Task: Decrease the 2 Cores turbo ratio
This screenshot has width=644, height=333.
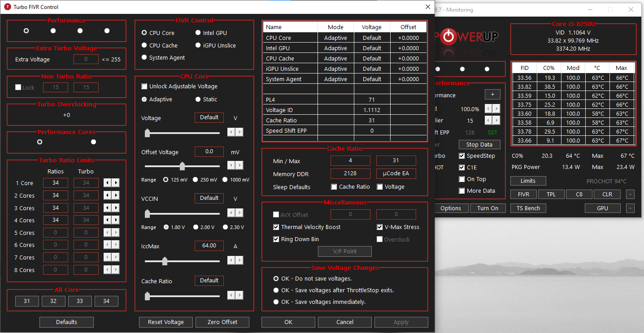Action: pos(108,195)
